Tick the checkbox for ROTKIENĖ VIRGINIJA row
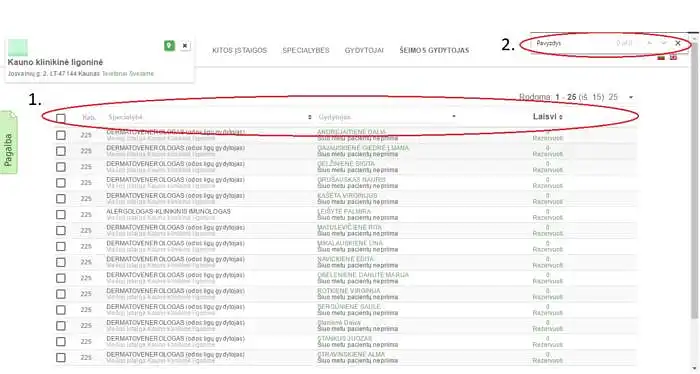The width and height of the screenshot is (700, 374). tap(61, 294)
